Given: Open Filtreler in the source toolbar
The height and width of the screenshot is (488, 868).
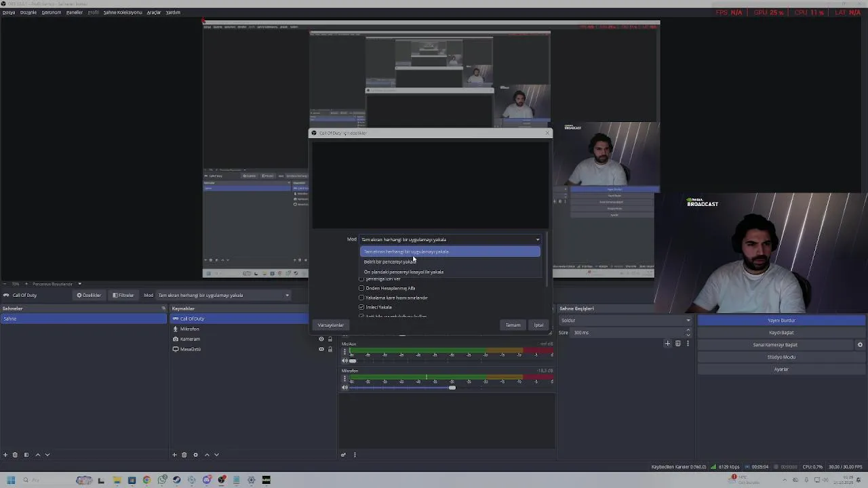Looking at the screenshot, I should tap(123, 295).
